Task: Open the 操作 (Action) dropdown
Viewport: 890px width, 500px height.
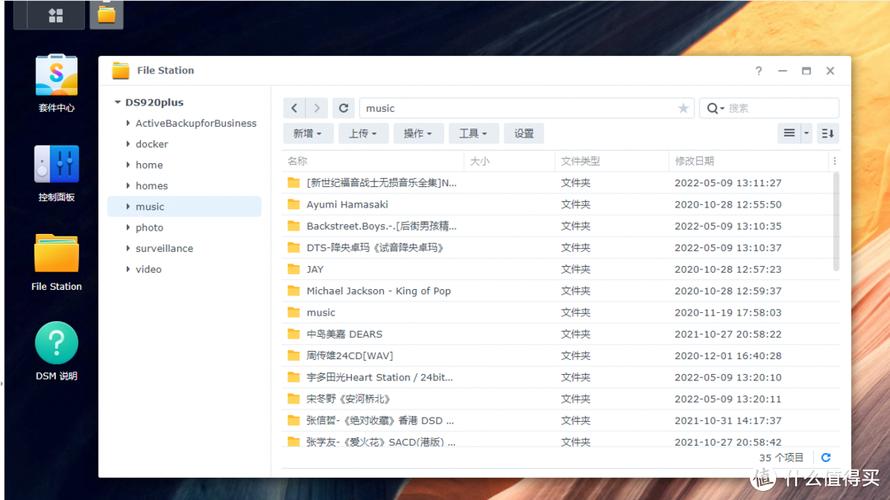Action: 417,133
